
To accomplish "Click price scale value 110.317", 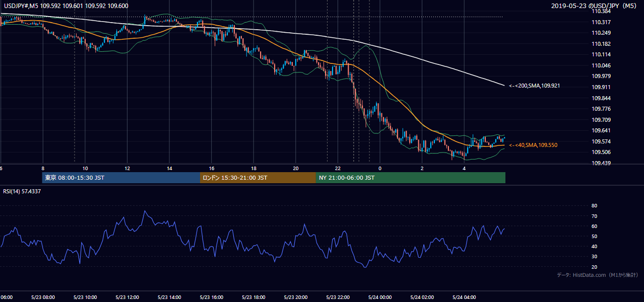I will (601, 22).
